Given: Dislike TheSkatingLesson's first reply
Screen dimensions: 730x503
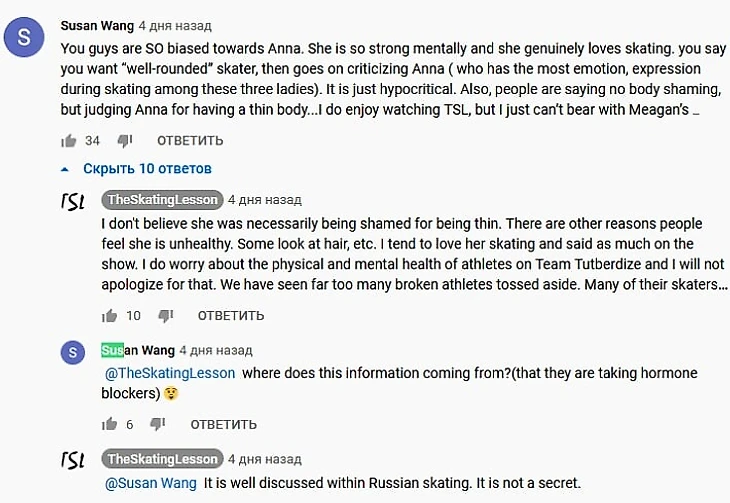Looking at the screenshot, I should [x=166, y=316].
